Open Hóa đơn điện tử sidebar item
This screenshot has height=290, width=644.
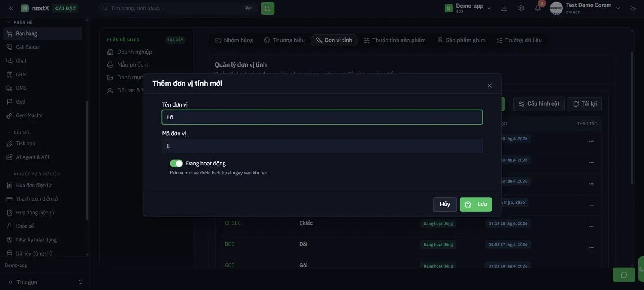[43, 186]
